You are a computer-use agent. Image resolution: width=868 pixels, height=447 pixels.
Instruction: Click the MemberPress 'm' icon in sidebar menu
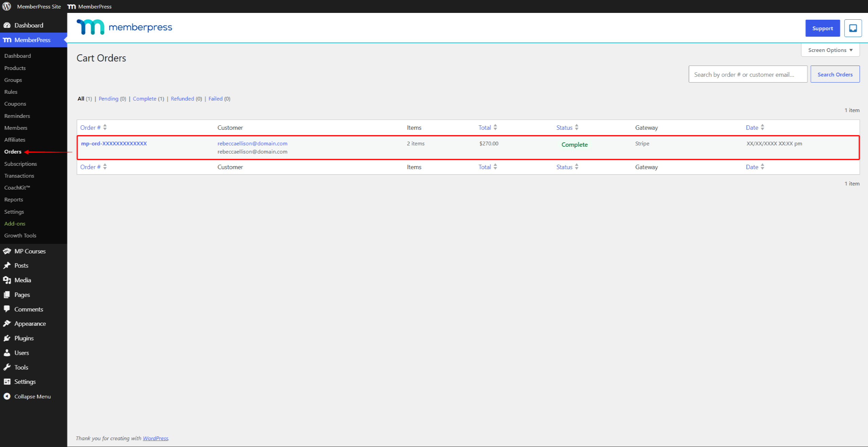click(x=7, y=40)
